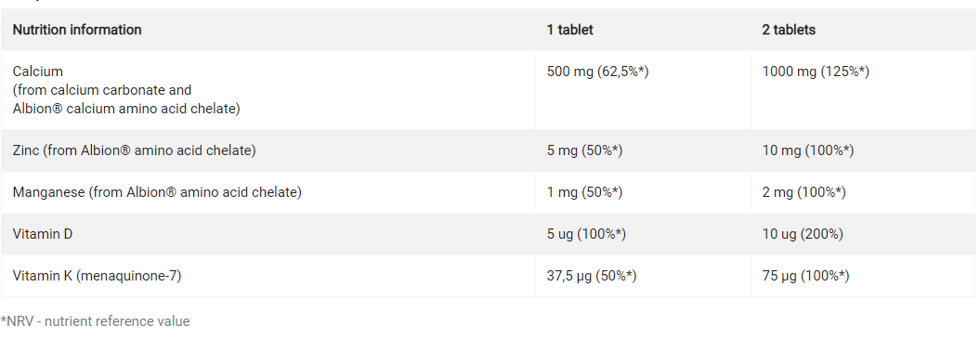Click the 2 mg (100%*) manganese value
980x339 pixels.
click(804, 192)
